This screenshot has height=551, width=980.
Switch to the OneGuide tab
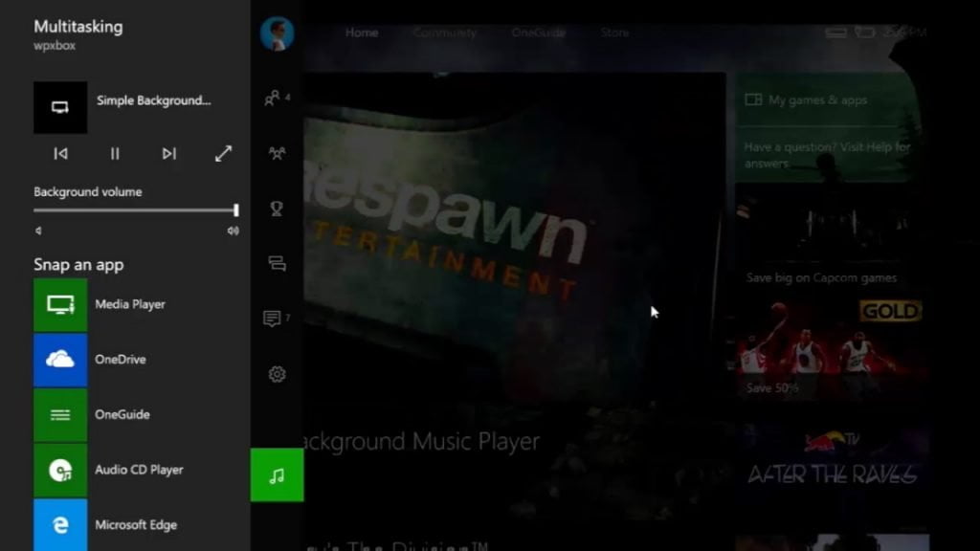tap(539, 33)
